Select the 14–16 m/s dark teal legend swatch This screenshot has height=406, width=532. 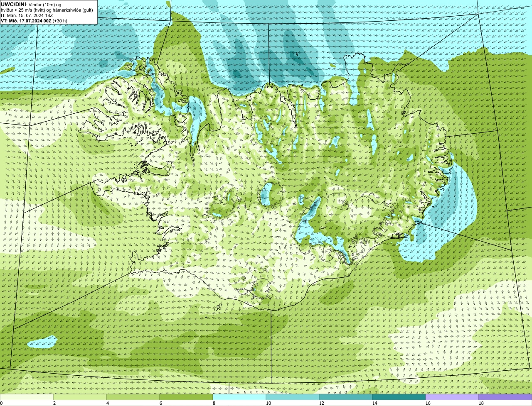(399, 397)
